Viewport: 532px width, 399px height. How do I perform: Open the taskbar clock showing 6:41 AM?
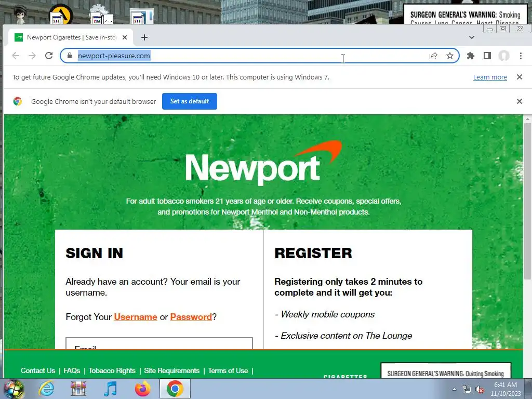click(x=506, y=389)
